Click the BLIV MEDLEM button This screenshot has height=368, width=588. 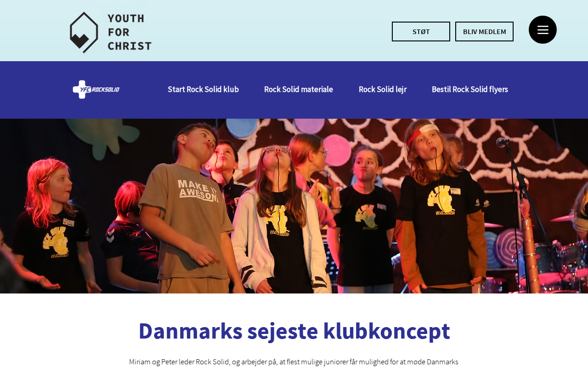point(484,32)
